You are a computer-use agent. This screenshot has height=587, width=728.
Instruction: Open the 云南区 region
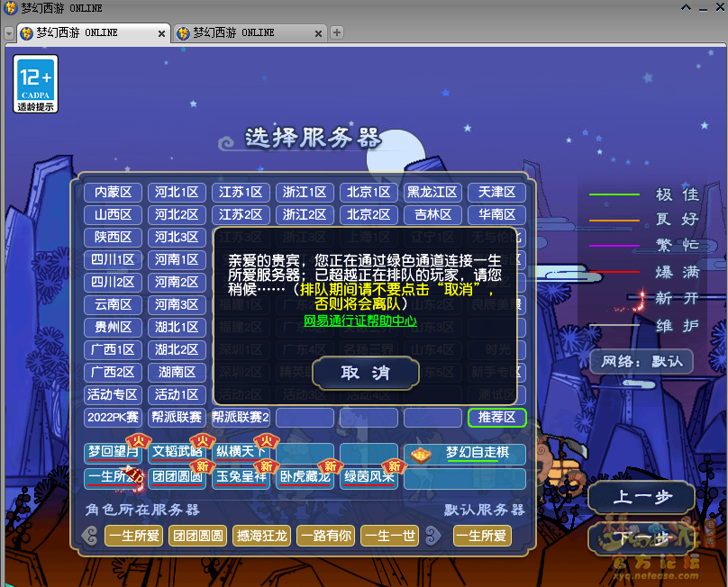(x=113, y=304)
